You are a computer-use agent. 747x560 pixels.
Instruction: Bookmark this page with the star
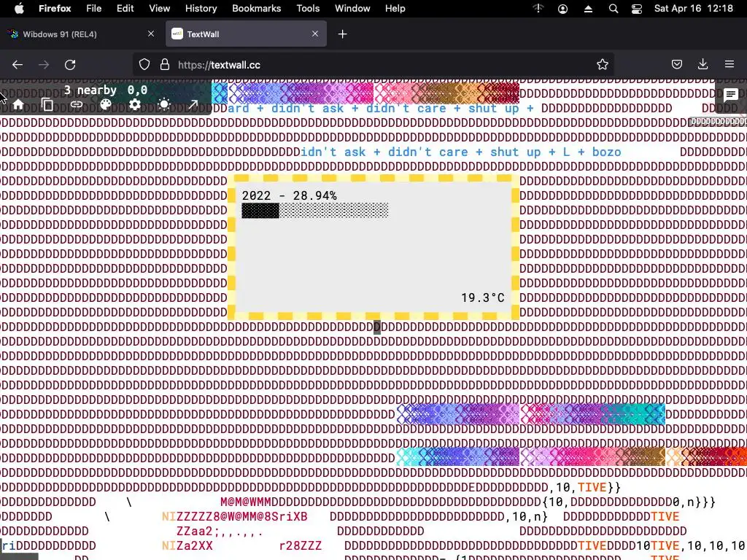click(602, 65)
